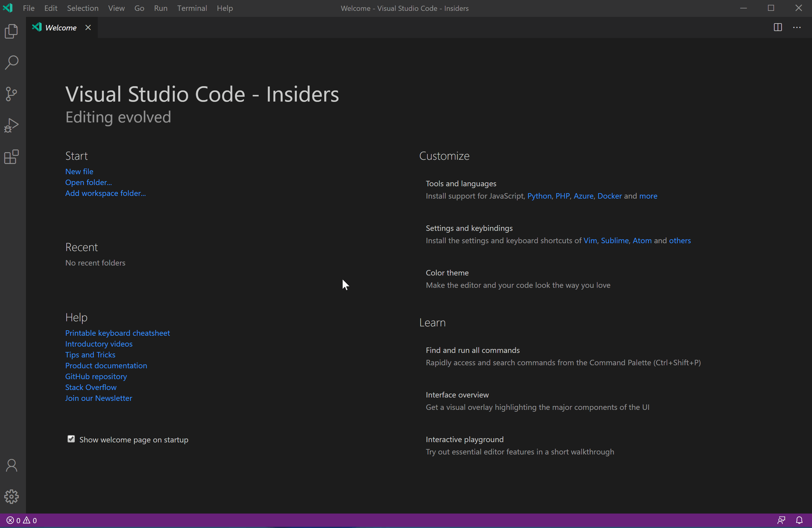812x528 pixels.
Task: Uncheck Show welcome page on startup
Action: click(71, 439)
